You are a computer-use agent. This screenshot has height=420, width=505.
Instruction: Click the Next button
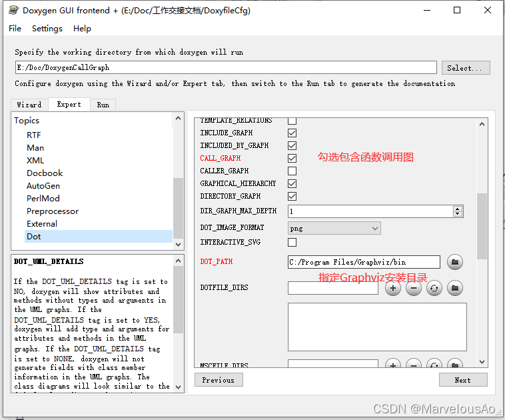click(x=463, y=380)
